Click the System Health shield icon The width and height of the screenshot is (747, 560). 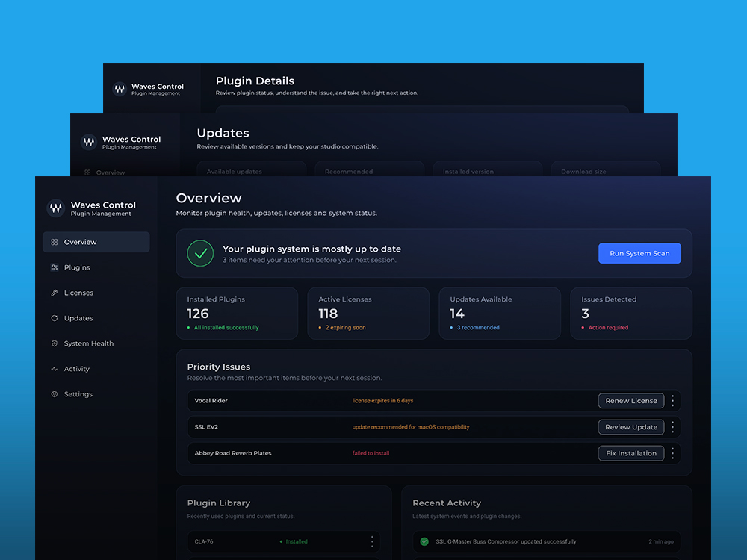[x=55, y=343]
